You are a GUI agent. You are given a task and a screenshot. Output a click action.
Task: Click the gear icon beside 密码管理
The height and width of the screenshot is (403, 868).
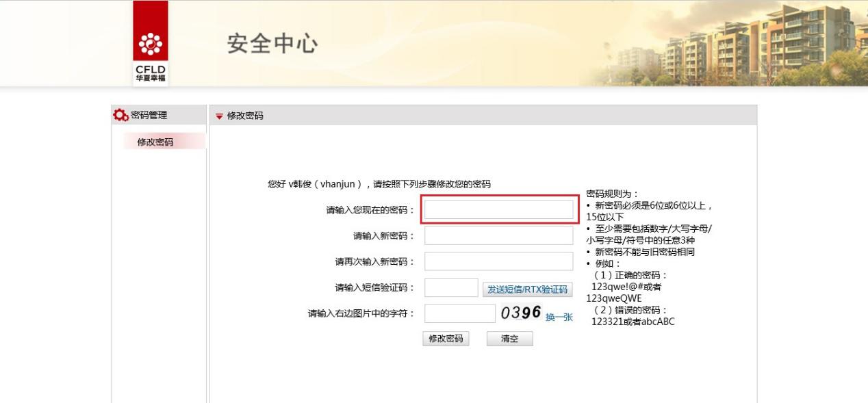120,115
